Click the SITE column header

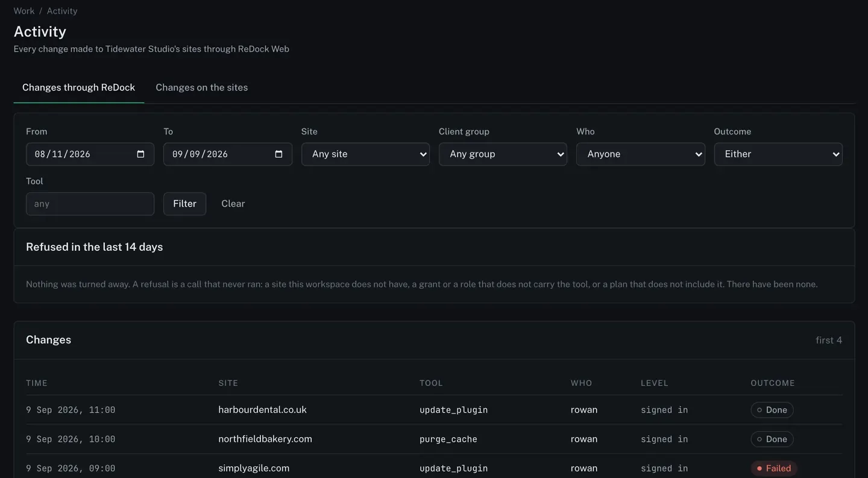(228, 383)
